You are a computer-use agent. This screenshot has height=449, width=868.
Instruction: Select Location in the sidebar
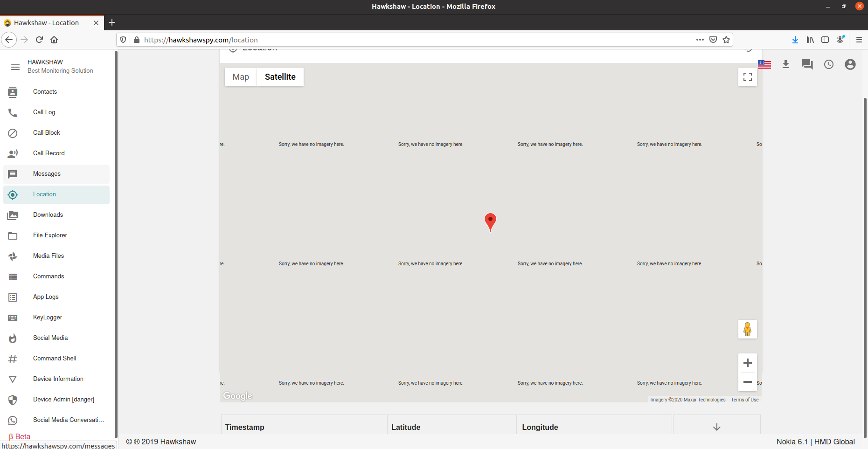click(56, 194)
